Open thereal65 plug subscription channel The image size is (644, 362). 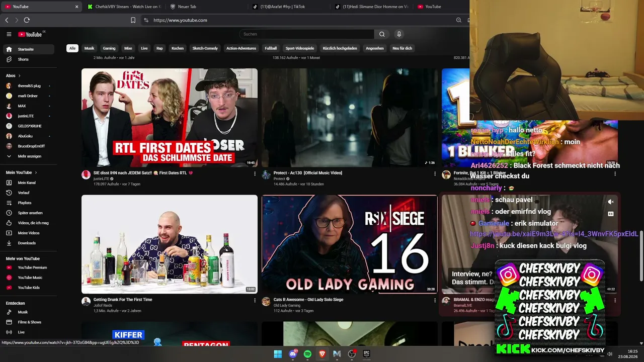pos(29,86)
